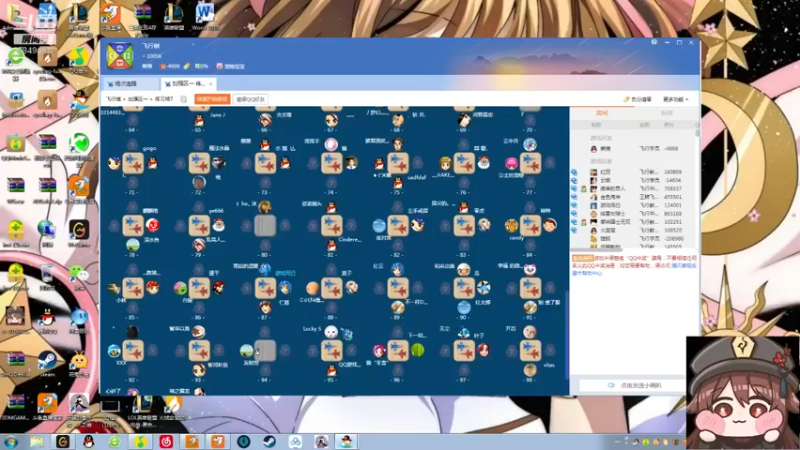Click player candy's name at table 84
Screen dimensions: 800x450
point(516,238)
